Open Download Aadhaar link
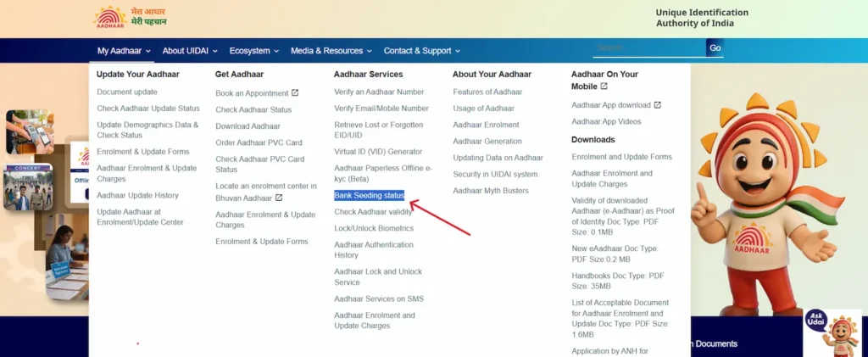This screenshot has width=868, height=357. point(248,126)
